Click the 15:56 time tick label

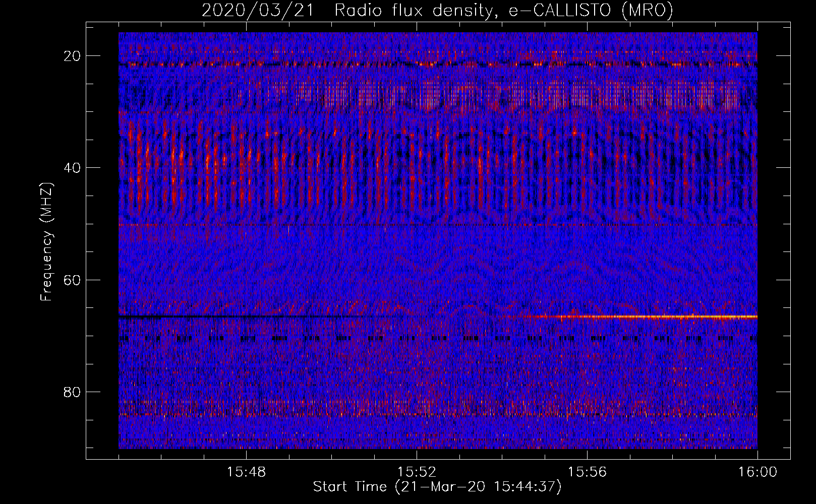coord(587,472)
